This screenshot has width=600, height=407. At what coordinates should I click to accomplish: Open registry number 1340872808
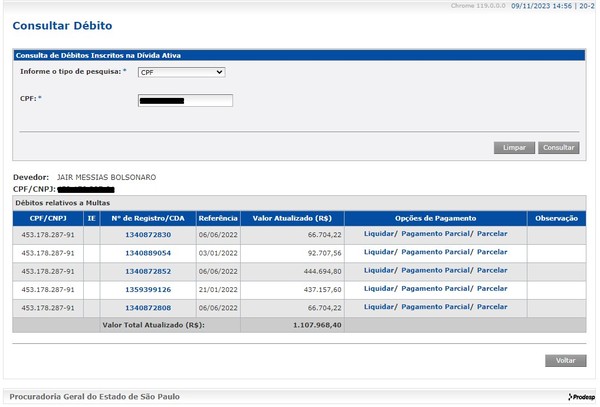click(148, 307)
